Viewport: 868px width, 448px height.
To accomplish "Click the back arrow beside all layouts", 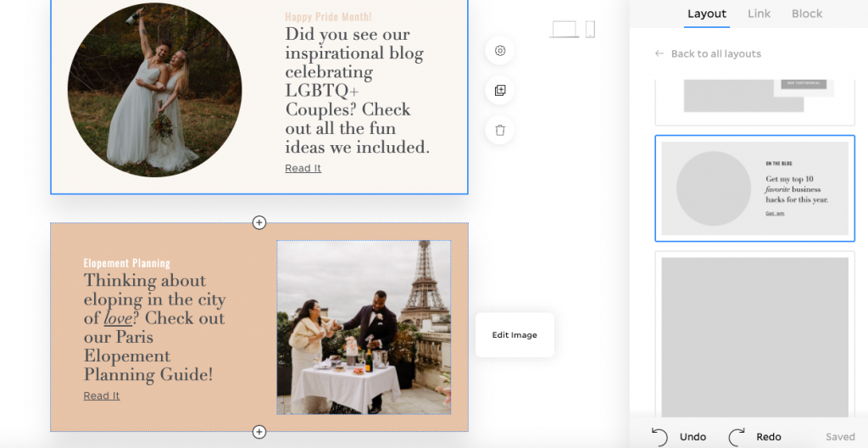I will [x=659, y=53].
